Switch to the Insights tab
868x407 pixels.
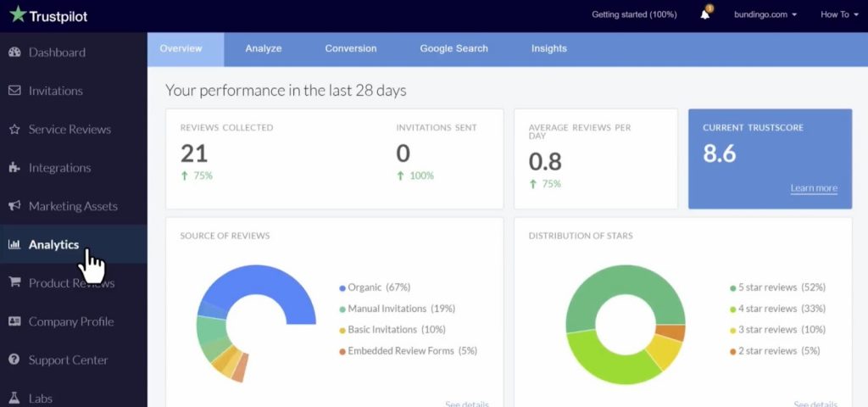coord(549,48)
